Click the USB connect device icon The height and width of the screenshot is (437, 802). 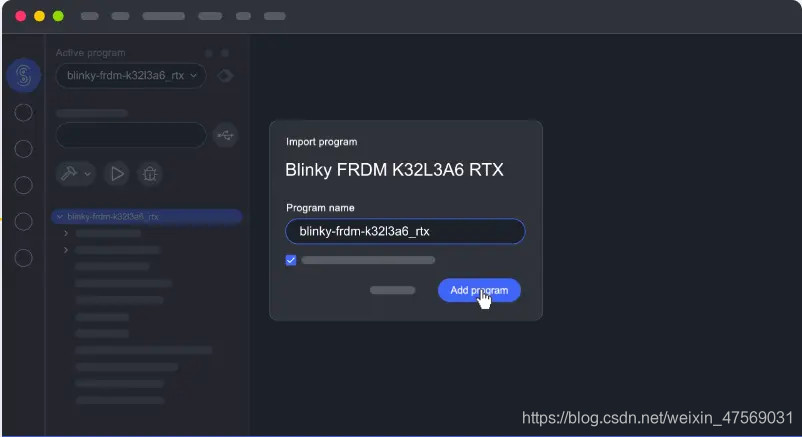coord(225,135)
